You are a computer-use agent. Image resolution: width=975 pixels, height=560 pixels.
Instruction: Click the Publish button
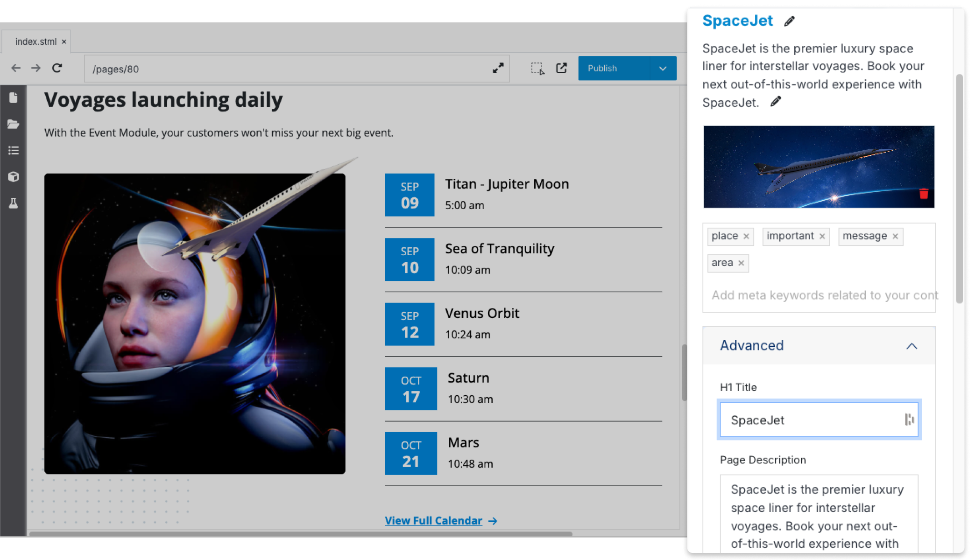(614, 68)
